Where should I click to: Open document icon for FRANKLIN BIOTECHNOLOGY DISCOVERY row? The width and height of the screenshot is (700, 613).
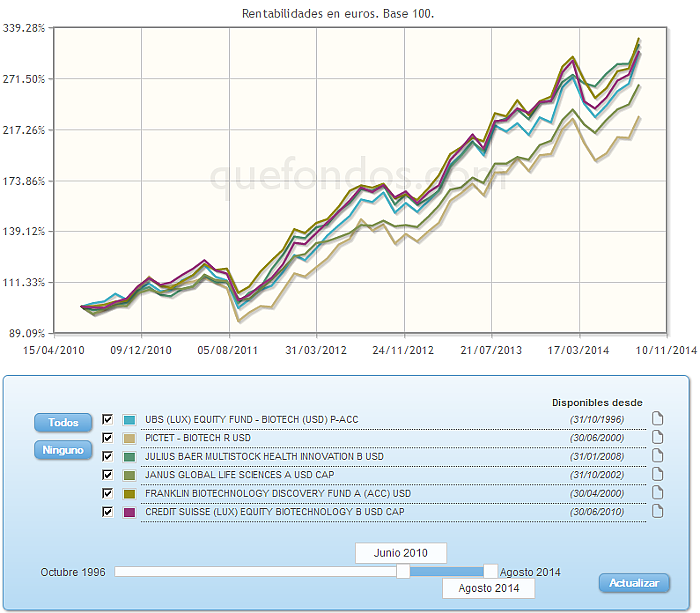[x=657, y=493]
